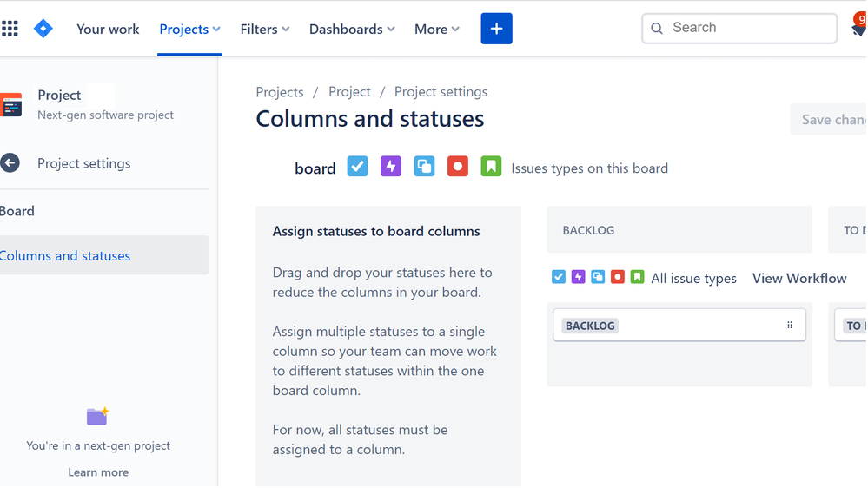Open the Filters dropdown
The height and width of the screenshot is (488, 868).
click(x=265, y=29)
